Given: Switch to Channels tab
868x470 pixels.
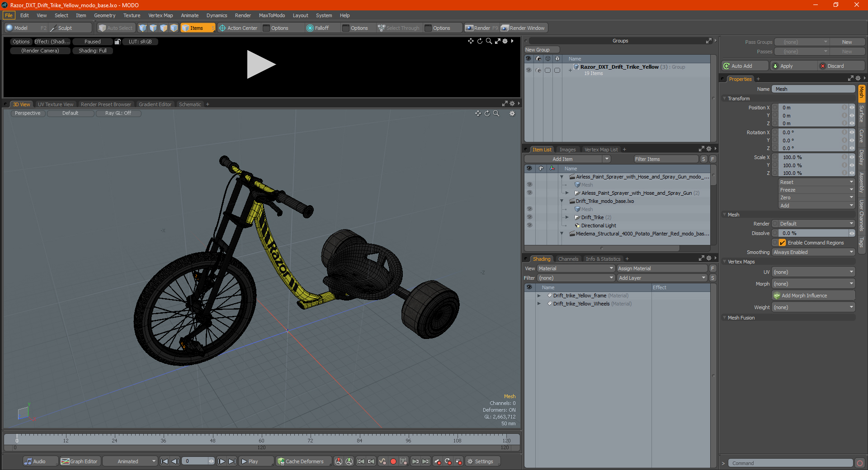Looking at the screenshot, I should (x=568, y=259).
